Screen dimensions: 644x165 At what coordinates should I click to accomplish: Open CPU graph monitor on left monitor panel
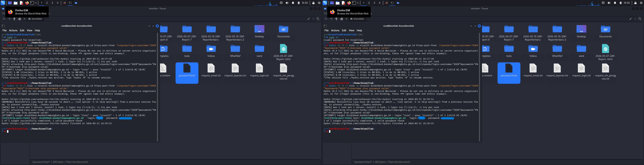(x=266, y=3)
